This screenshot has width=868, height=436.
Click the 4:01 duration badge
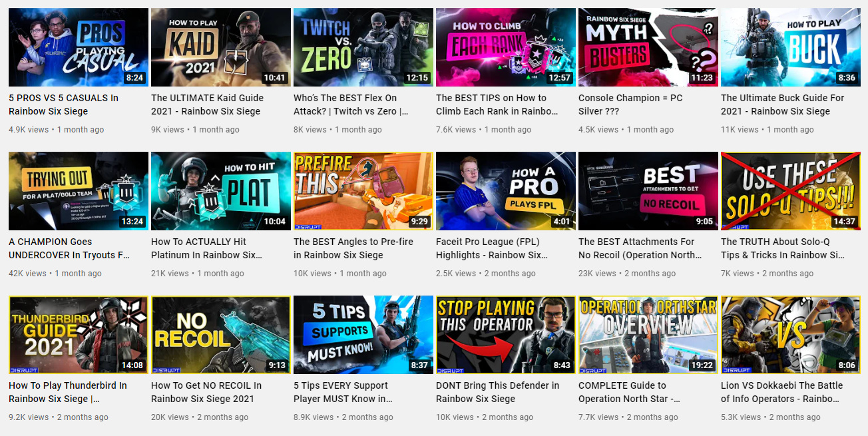[562, 222]
